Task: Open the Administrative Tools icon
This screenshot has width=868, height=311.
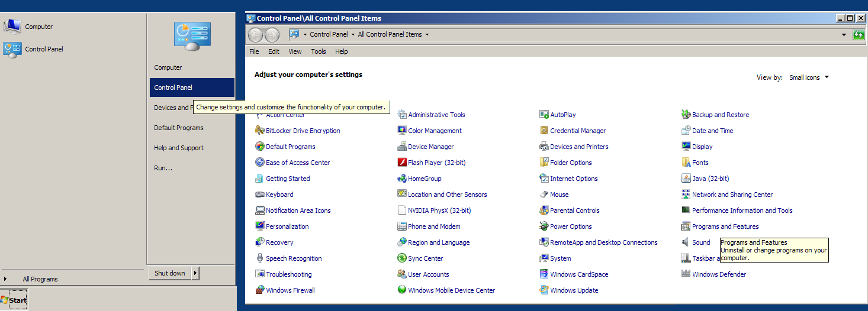Action: pos(402,115)
